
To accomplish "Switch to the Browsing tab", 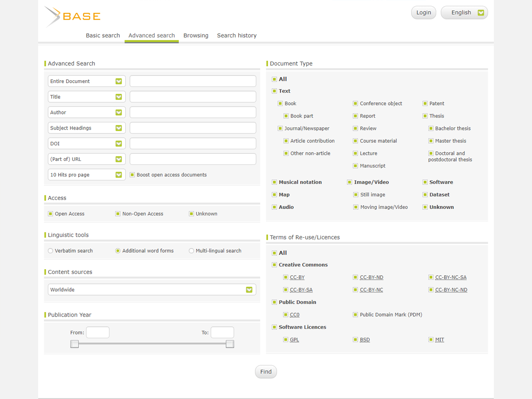I will pyautogui.click(x=196, y=35).
